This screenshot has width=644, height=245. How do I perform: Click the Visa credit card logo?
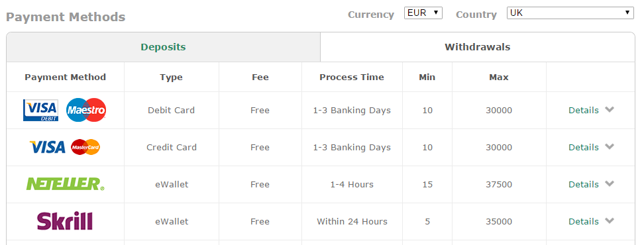[x=48, y=147]
